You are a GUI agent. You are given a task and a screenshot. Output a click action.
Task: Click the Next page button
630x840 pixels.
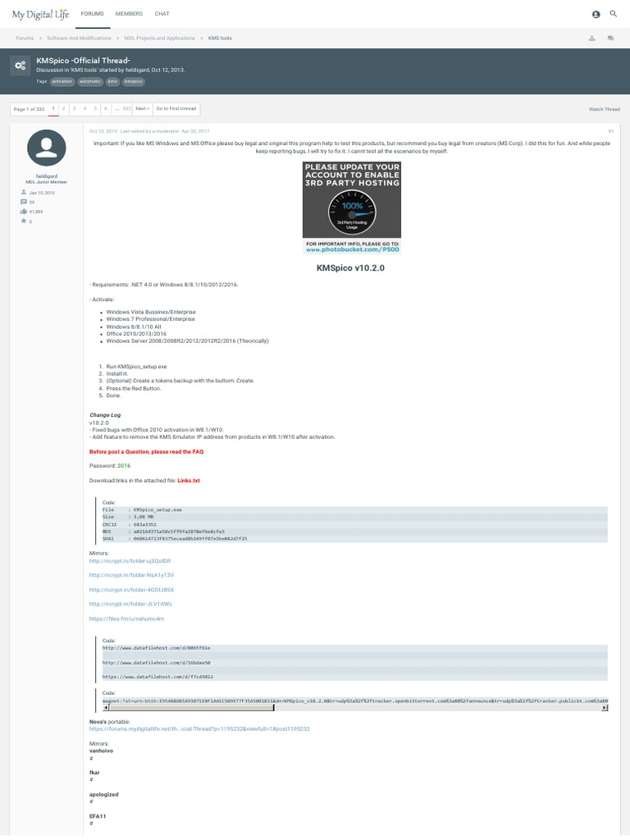tap(143, 109)
